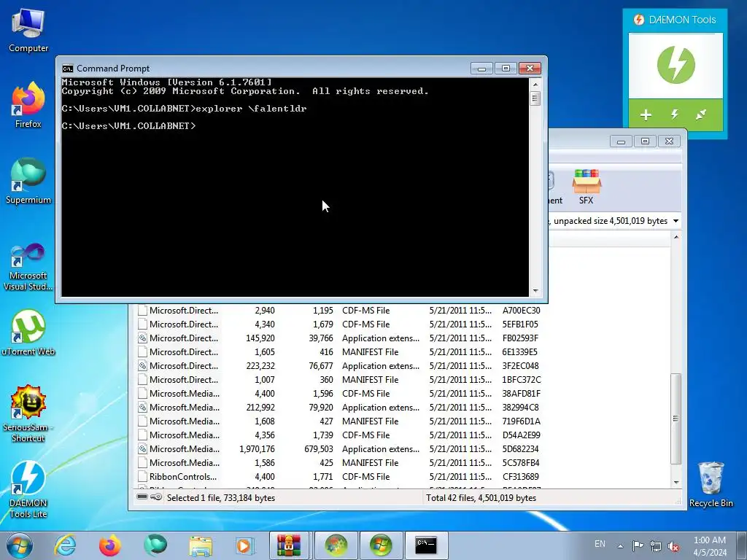Open the Windows Start menu orb
Screen dimensions: 747x560
20,545
